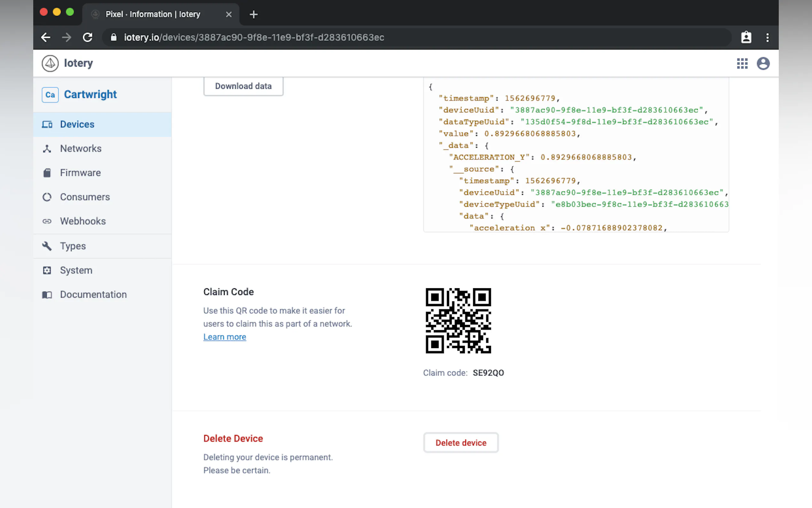The image size is (812, 508).
Task: Click the Claim Code heading
Action: [229, 292]
